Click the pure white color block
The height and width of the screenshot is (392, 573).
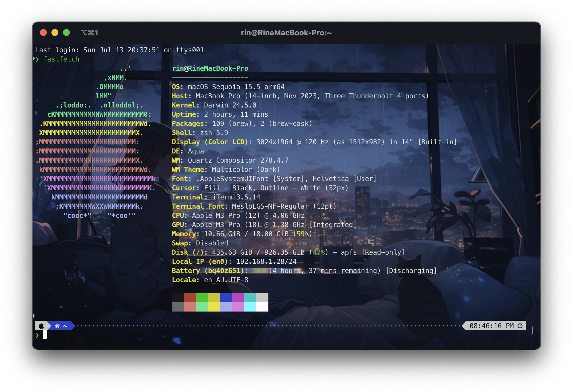[262, 307]
